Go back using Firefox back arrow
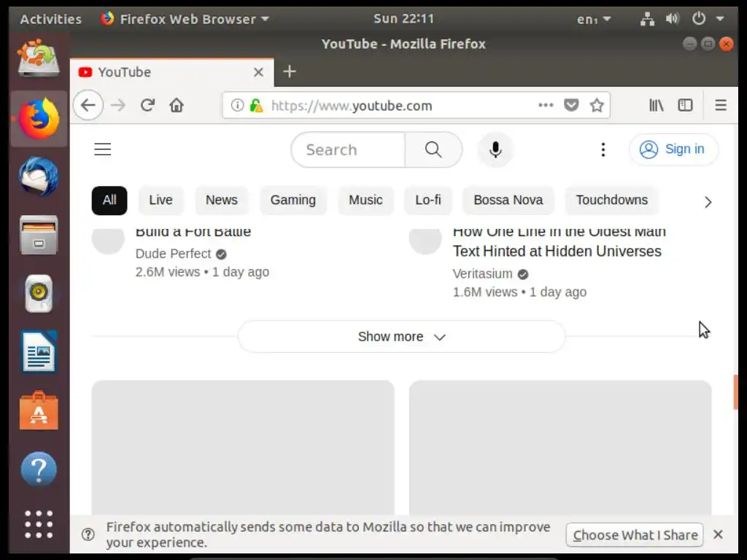 [88, 105]
